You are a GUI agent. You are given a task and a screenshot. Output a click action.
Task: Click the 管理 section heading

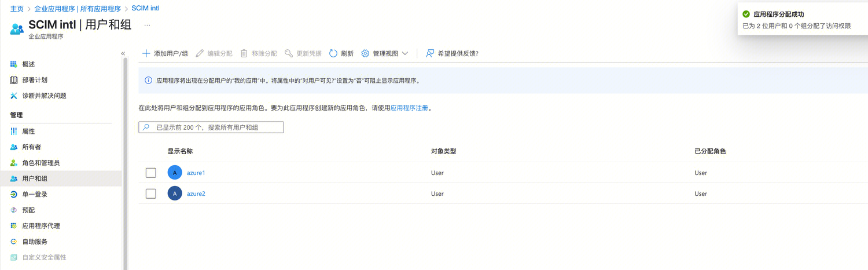[x=17, y=115]
